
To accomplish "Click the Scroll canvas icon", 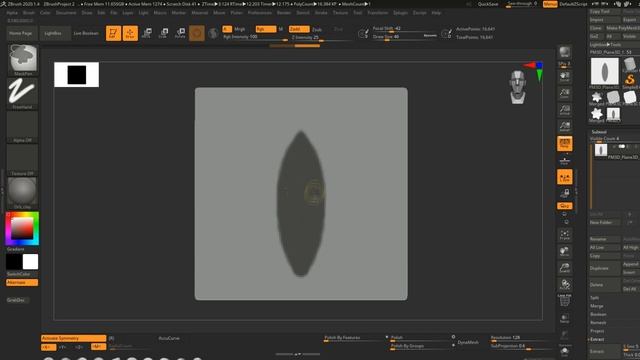I will click(564, 77).
